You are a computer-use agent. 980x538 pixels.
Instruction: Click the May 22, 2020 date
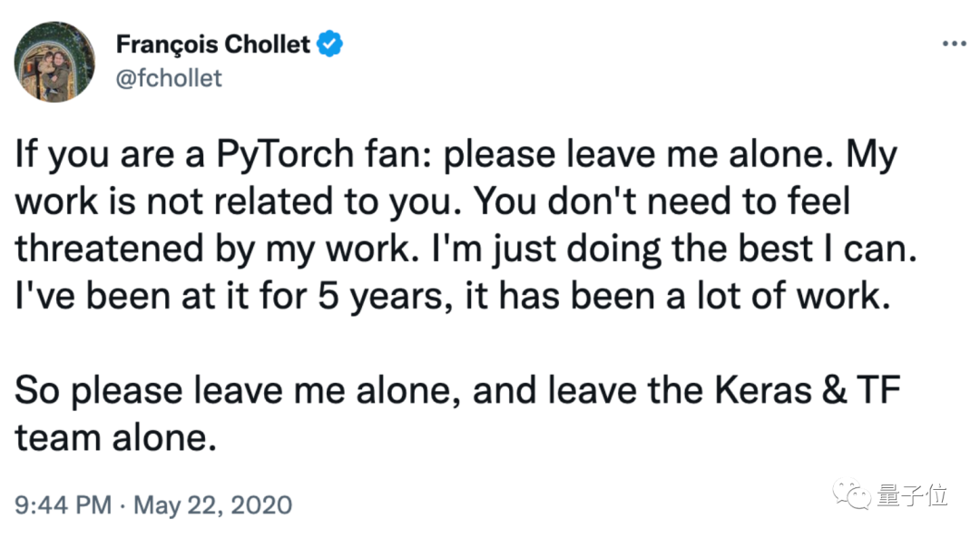(x=212, y=504)
